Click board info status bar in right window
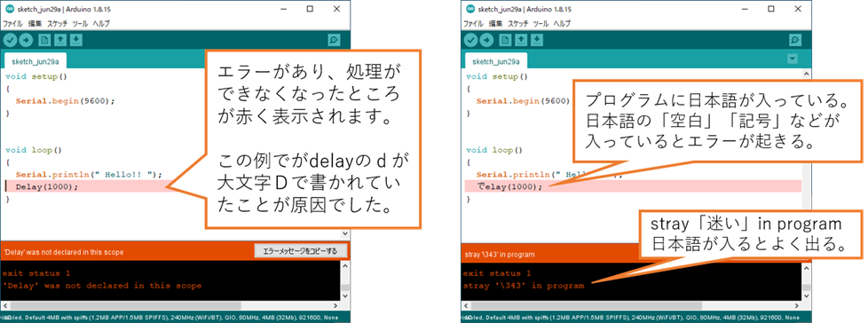Viewport: 868px width, 323px height. (635, 318)
